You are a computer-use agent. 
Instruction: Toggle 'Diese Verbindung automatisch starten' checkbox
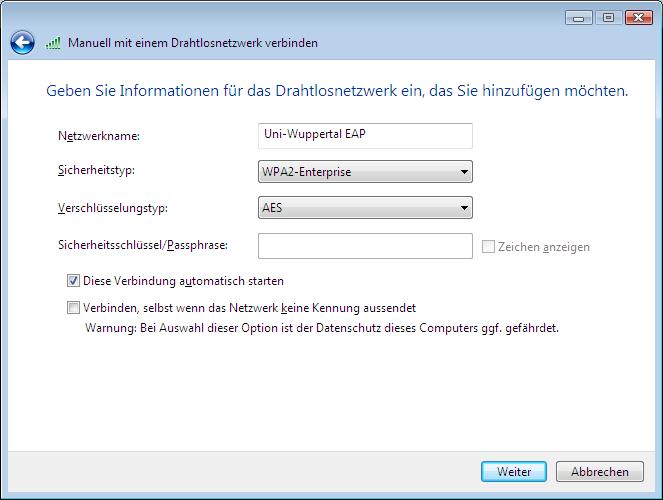tap(73, 281)
